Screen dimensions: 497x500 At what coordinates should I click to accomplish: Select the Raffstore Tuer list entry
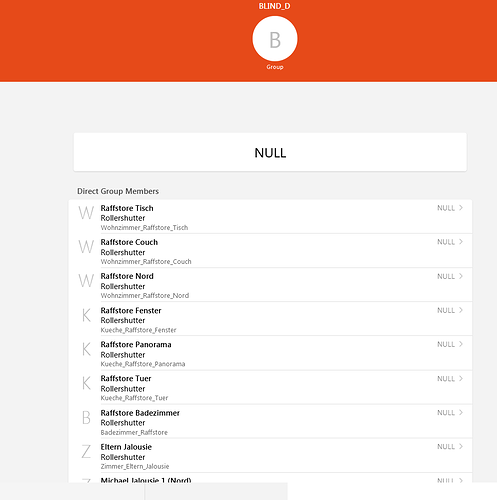(270, 387)
